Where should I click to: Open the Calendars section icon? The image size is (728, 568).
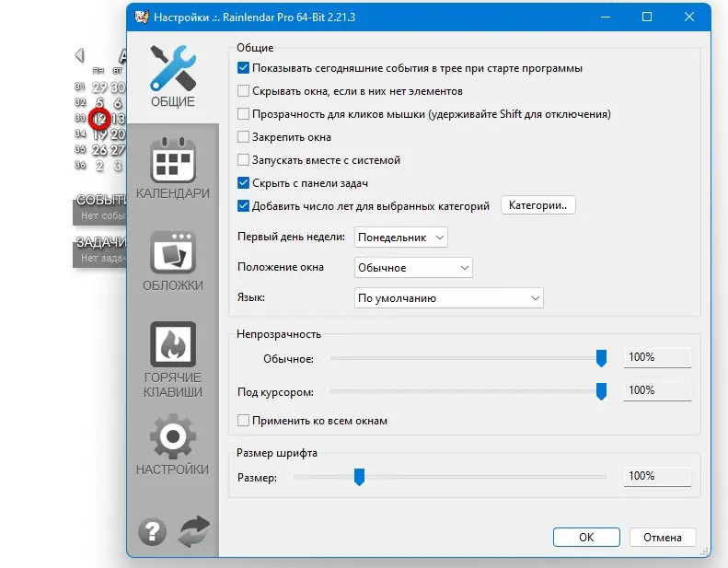coord(173,160)
